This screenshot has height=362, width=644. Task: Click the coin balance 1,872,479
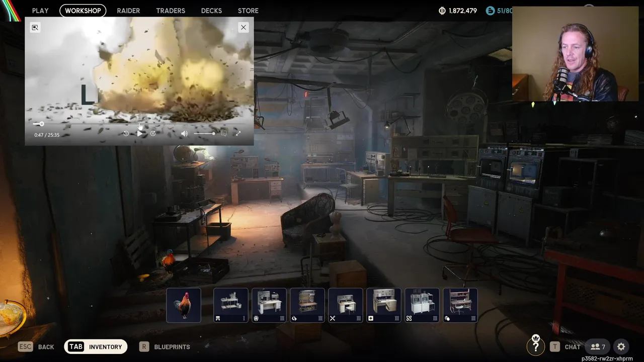tap(457, 11)
